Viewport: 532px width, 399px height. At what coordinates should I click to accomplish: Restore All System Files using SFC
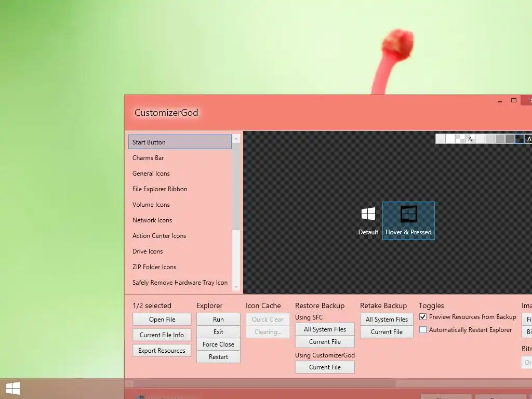325,329
